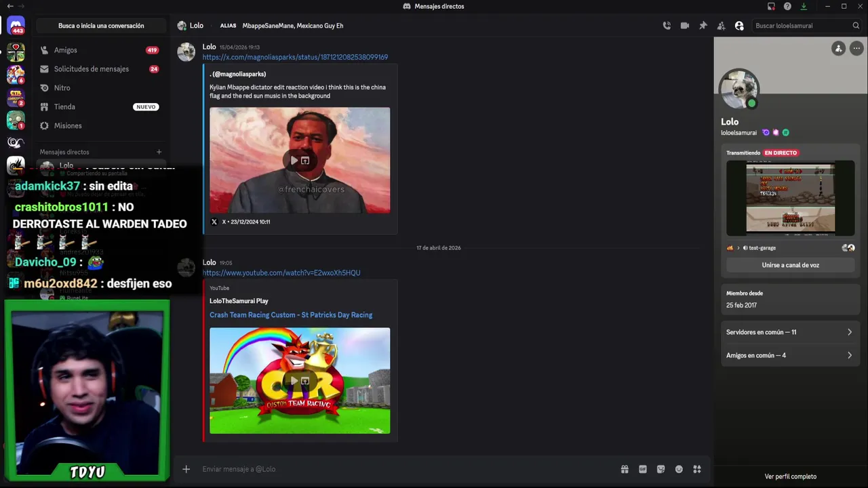
Task: Click add friend icon on Lolo's profile banner
Action: point(839,48)
